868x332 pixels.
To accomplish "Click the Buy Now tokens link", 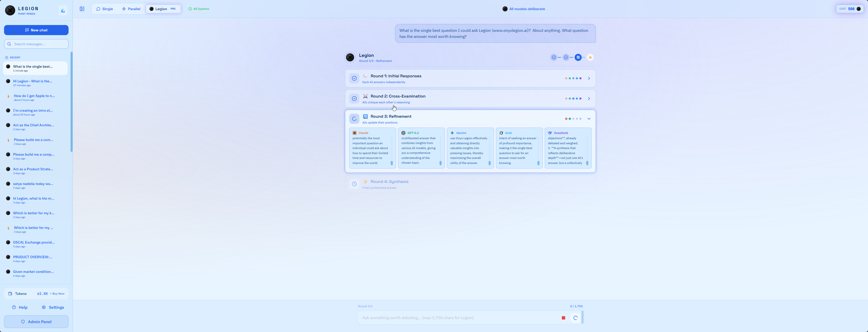I will point(57,294).
